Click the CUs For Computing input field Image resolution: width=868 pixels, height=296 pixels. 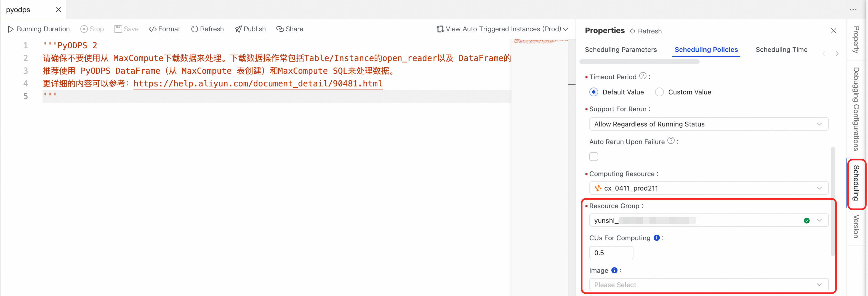tap(611, 253)
